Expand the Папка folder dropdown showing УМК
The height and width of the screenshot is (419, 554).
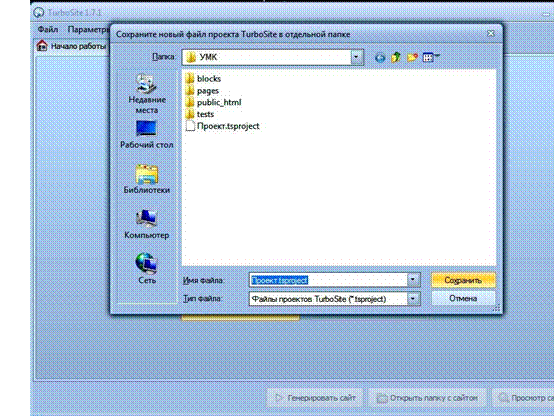[356, 57]
